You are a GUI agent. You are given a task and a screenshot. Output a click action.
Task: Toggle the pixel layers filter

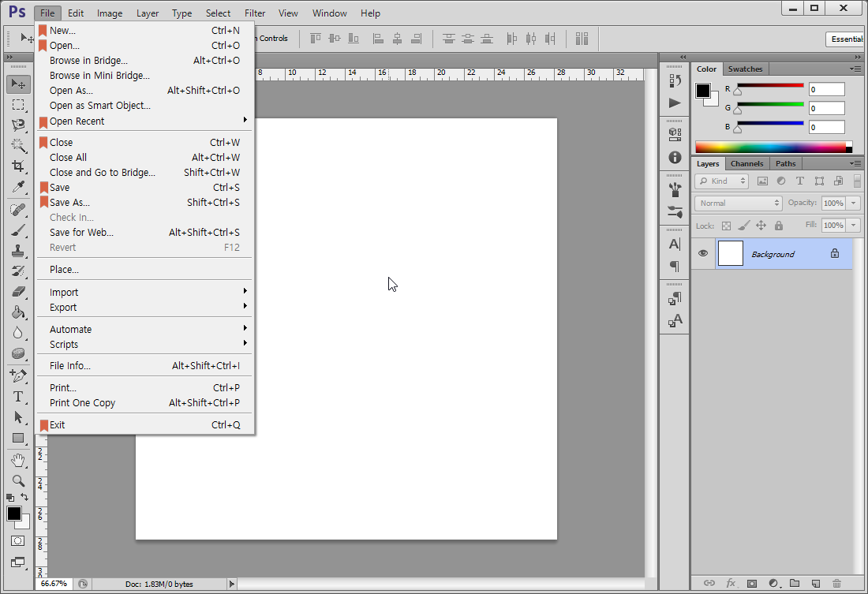[762, 181]
